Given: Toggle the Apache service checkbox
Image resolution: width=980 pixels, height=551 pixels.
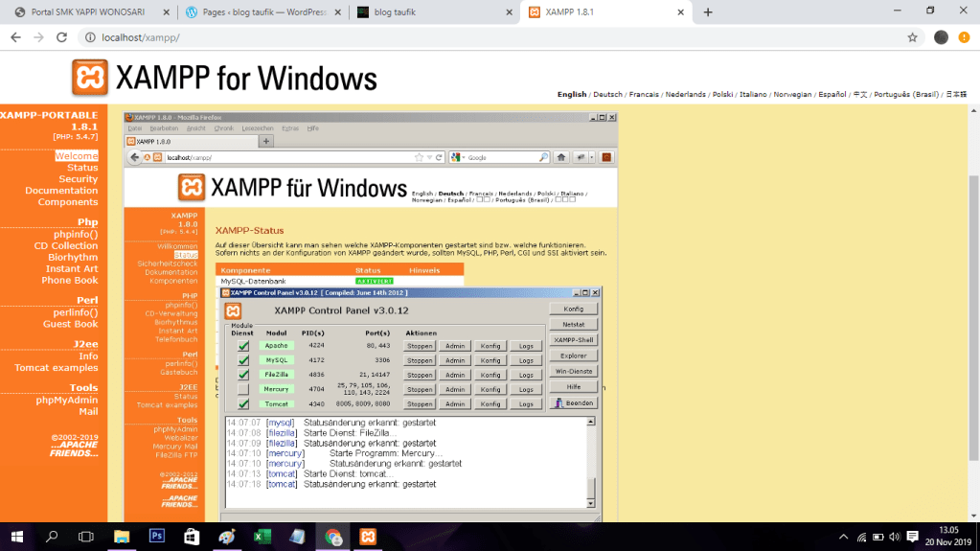Looking at the screenshot, I should [243, 346].
